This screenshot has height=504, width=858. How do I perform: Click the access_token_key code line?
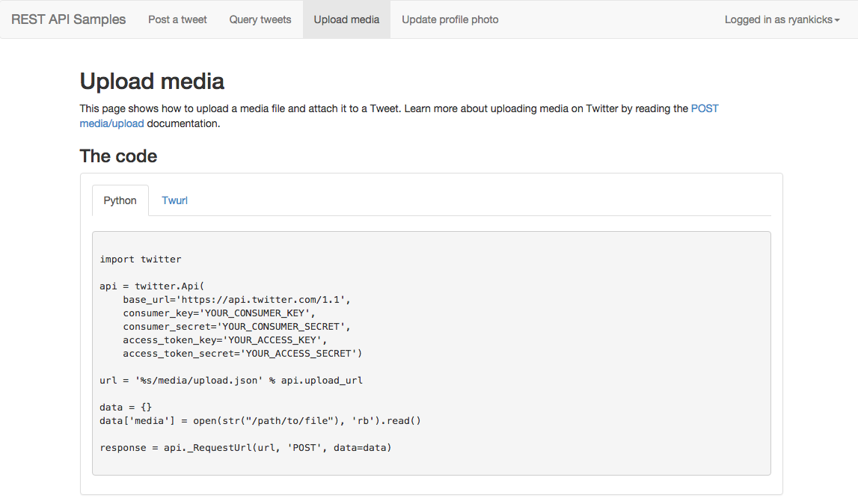point(225,339)
